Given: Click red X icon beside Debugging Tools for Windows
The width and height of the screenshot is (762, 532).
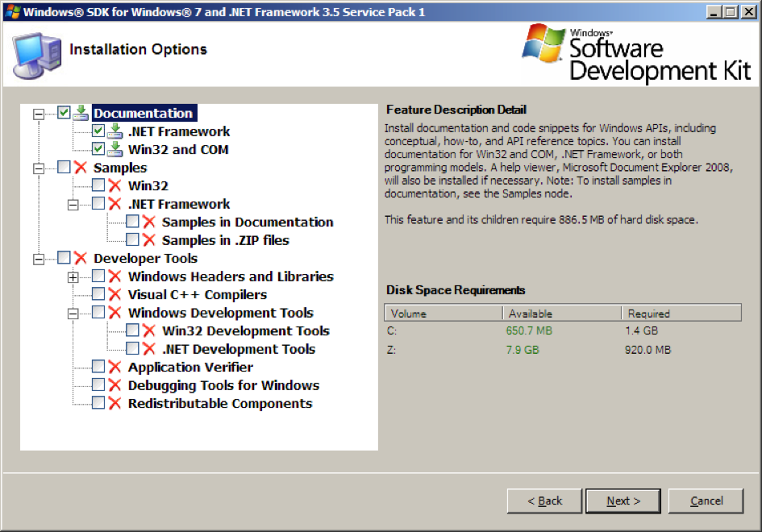Looking at the screenshot, I should [x=115, y=385].
